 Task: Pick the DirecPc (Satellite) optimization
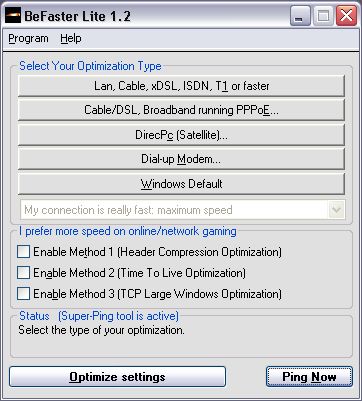[x=181, y=135]
